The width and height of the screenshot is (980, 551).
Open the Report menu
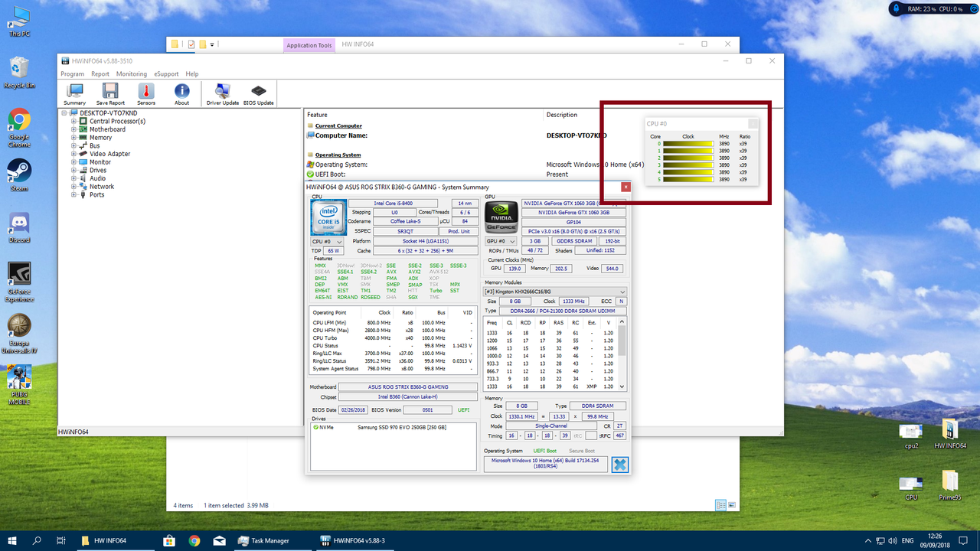pyautogui.click(x=100, y=74)
